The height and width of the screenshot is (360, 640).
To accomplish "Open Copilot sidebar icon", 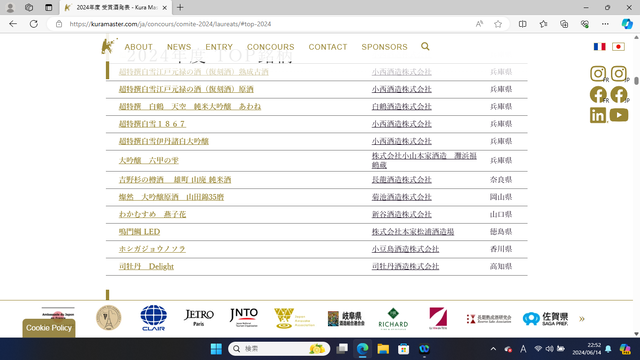I will point(627,24).
